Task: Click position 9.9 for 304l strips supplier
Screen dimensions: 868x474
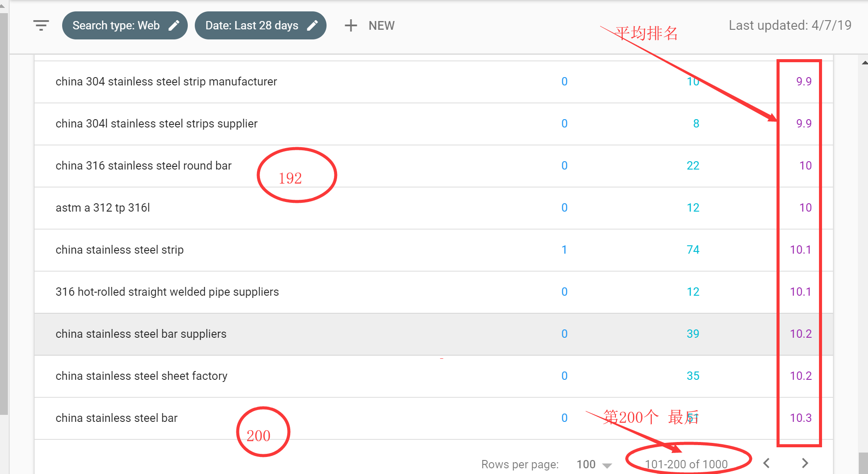Action: [804, 124]
